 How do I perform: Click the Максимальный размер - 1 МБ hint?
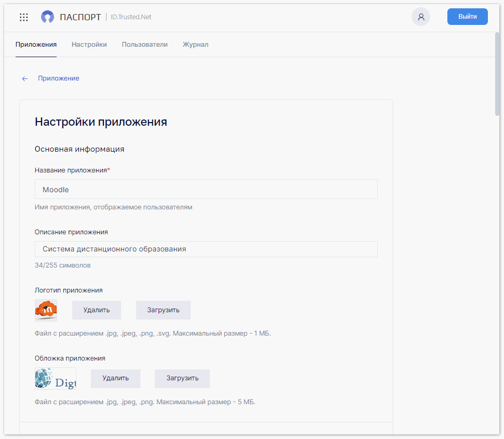coord(222,333)
